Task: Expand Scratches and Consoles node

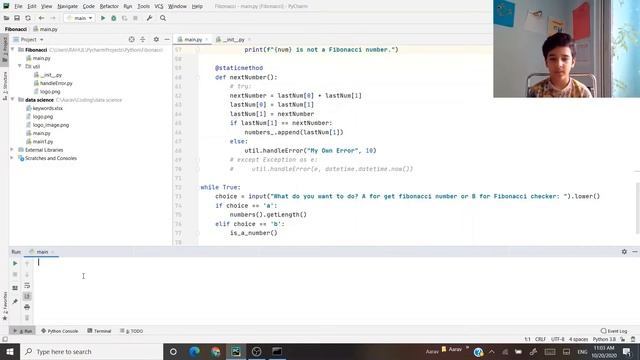Action: (x=12, y=158)
